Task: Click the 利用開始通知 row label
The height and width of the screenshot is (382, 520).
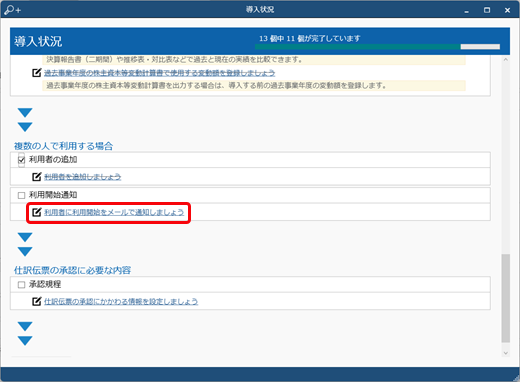Action: point(53,195)
